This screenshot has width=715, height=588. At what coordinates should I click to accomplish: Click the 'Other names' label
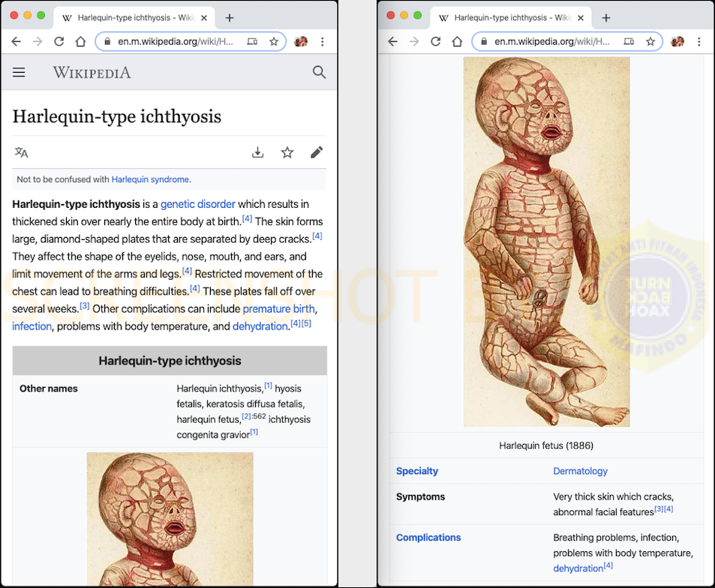[x=49, y=388]
